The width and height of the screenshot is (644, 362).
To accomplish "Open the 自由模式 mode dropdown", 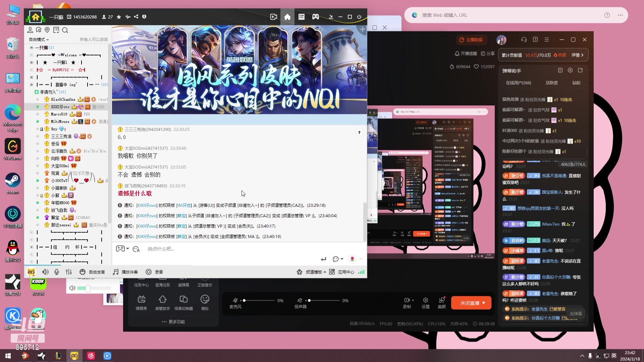I will [39, 39].
